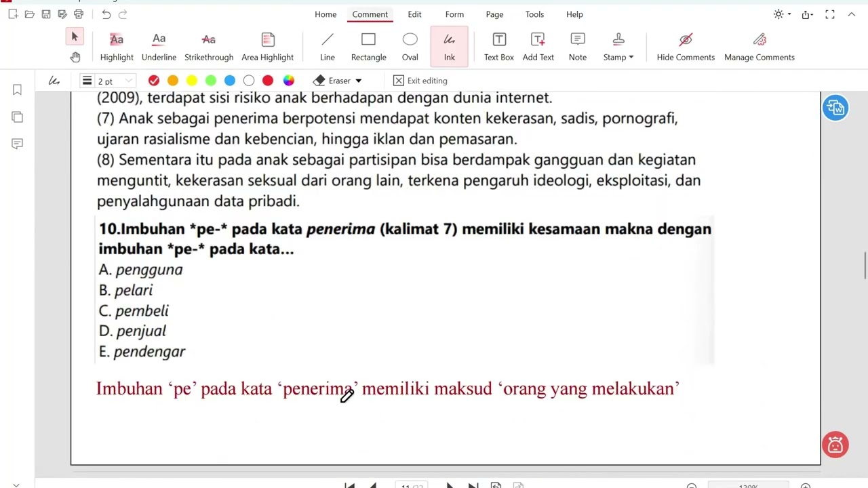Click answer option 'A. pengguna'
The image size is (868, 488).
(x=140, y=270)
